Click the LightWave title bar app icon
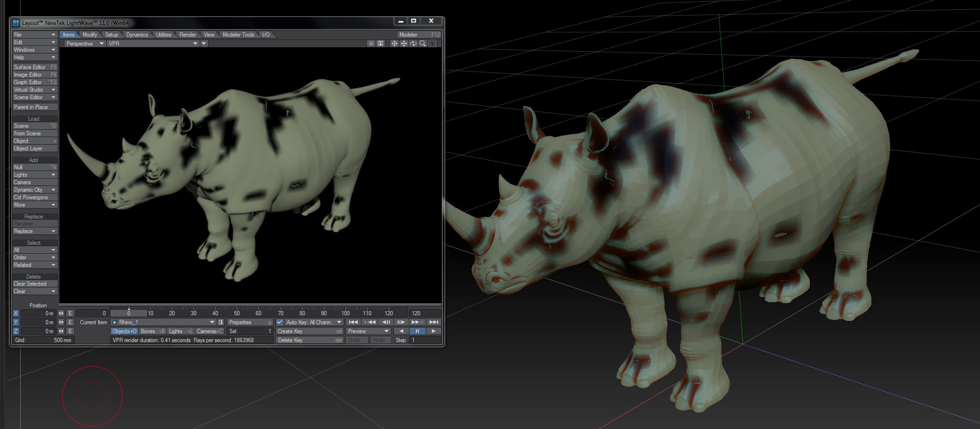Screen dimensions: 980x429 pos(16,23)
